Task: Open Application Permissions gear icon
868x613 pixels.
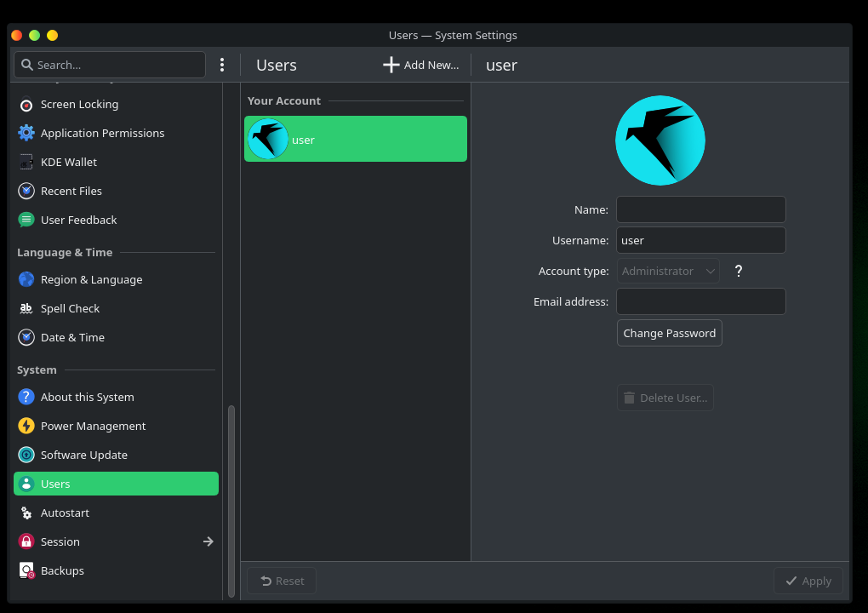Action: click(x=26, y=134)
